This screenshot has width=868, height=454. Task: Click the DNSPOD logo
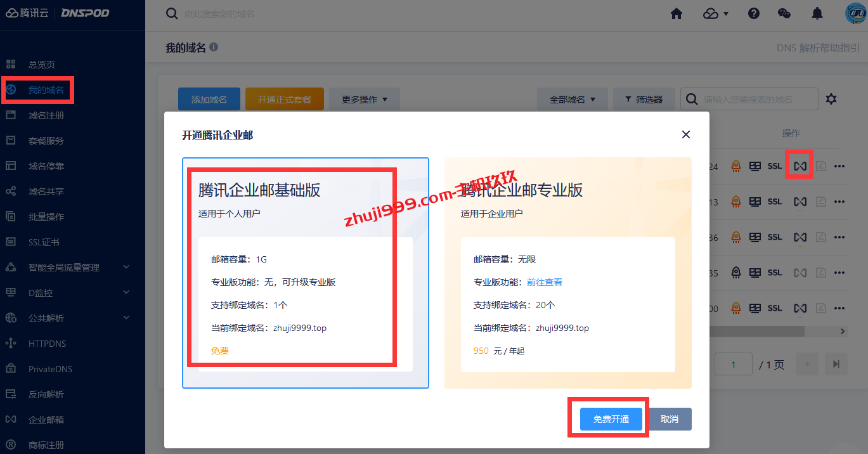click(x=85, y=13)
